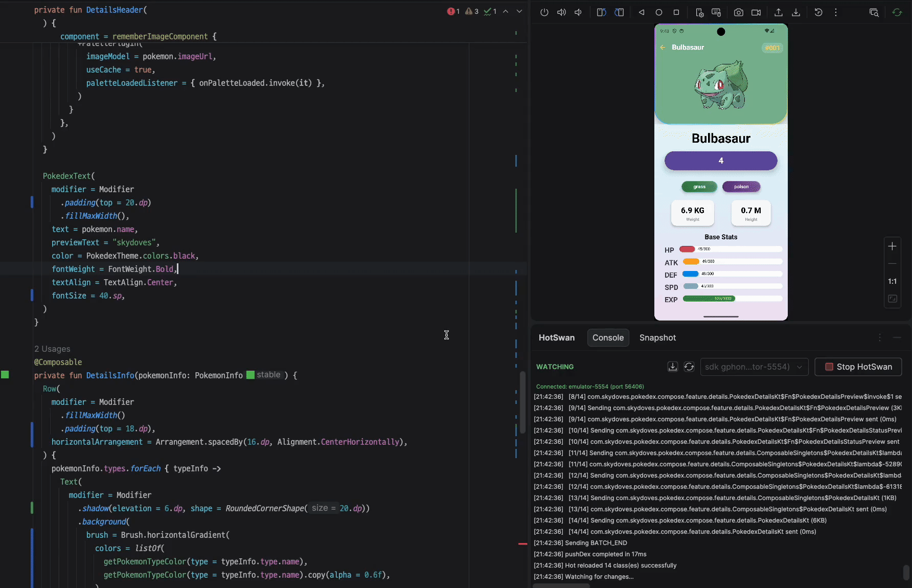
Task: Click the HotSwan panel title
Action: [x=557, y=337]
